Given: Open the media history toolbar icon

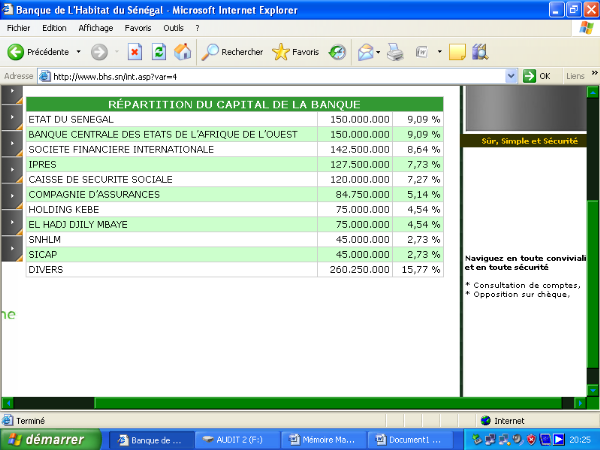Looking at the screenshot, I should (338, 52).
